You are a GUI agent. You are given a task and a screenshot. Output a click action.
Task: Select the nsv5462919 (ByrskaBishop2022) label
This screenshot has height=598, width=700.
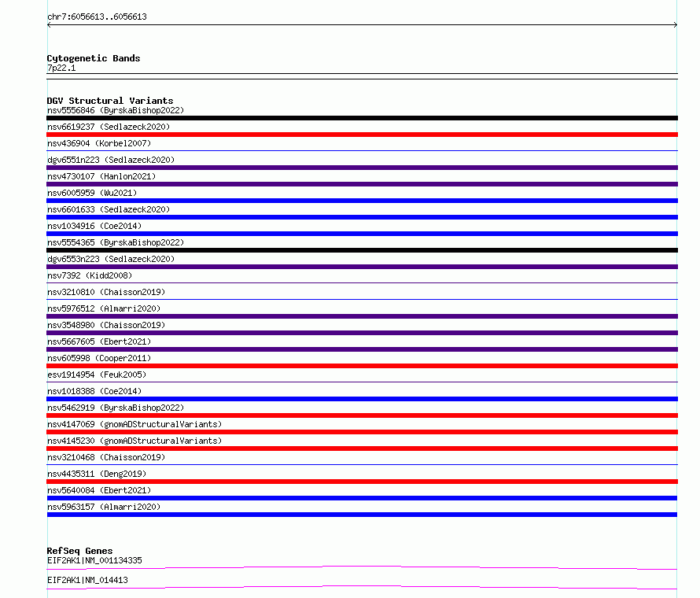coord(116,408)
